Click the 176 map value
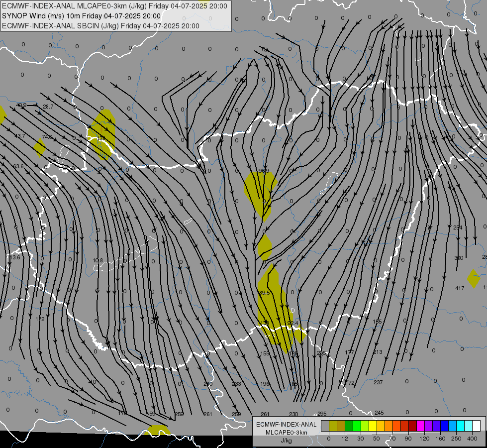This screenshot has width=487, height=448. (123, 413)
